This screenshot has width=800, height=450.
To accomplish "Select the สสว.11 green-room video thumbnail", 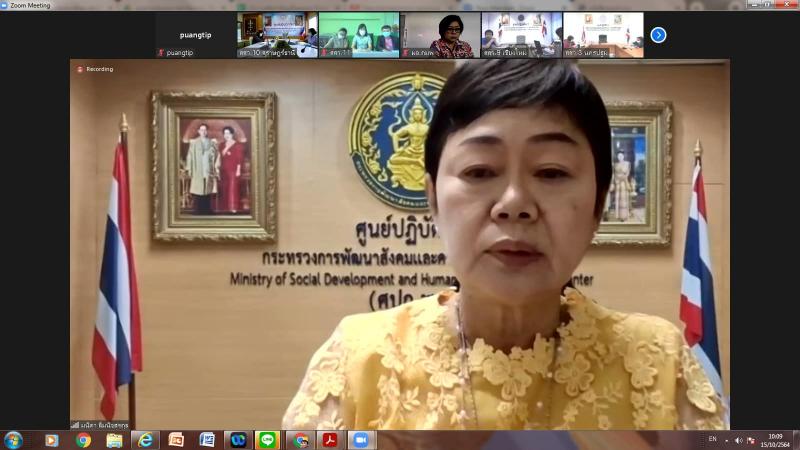I will (359, 35).
